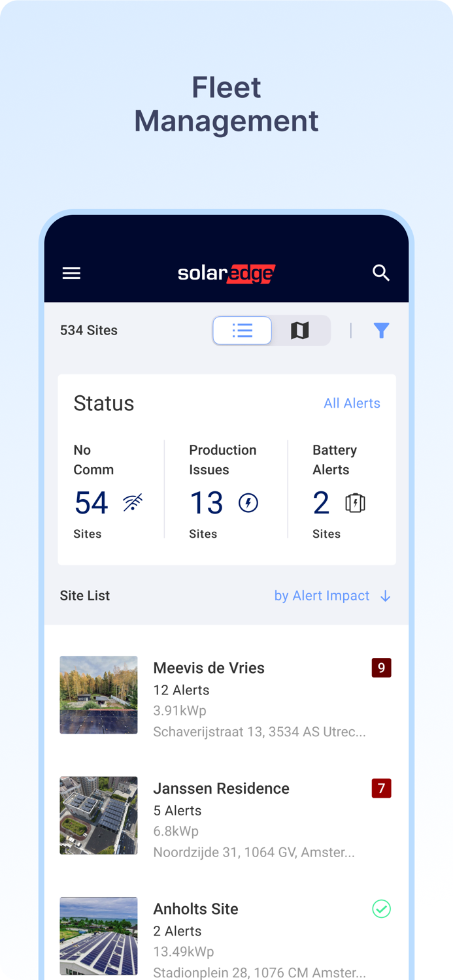Switch to list view

[242, 331]
